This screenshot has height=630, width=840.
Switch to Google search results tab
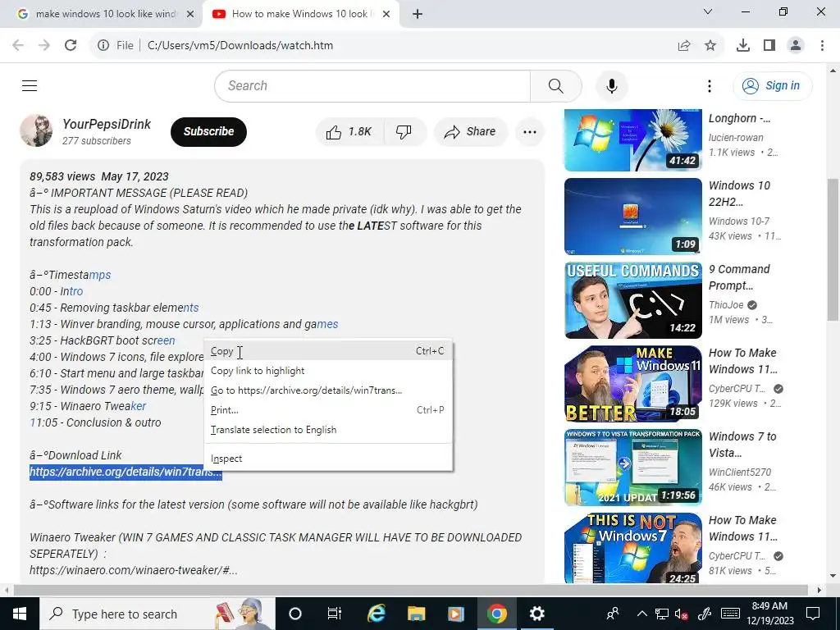[102, 14]
